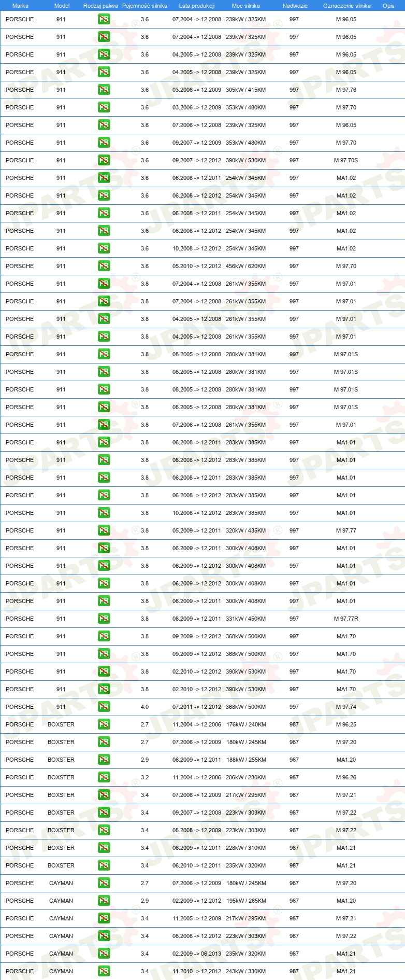Click BOXSTER model in 176kW / 240KM row
Screen dimensions: 405x980
tap(61, 724)
